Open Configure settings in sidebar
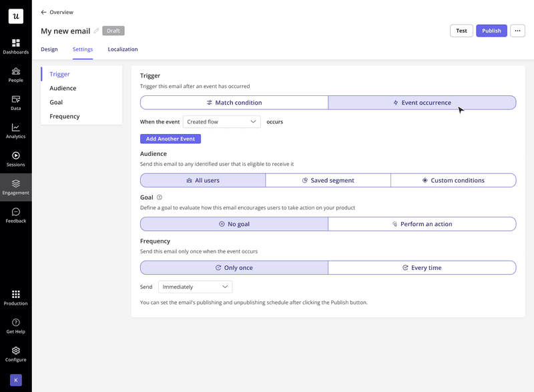 (15, 354)
